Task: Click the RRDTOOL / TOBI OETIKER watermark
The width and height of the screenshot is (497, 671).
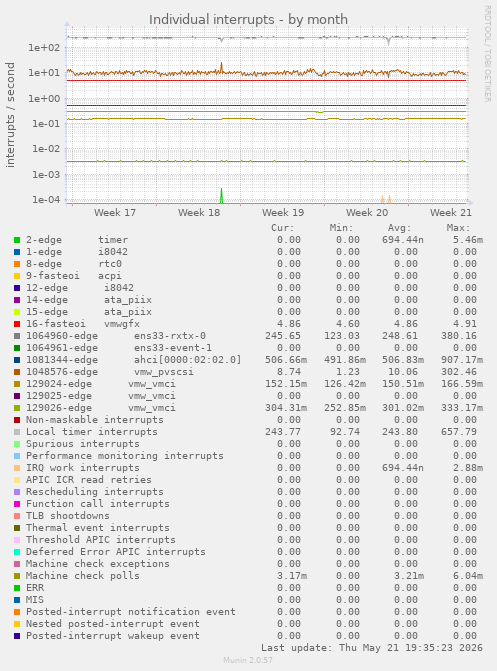Action: point(487,53)
